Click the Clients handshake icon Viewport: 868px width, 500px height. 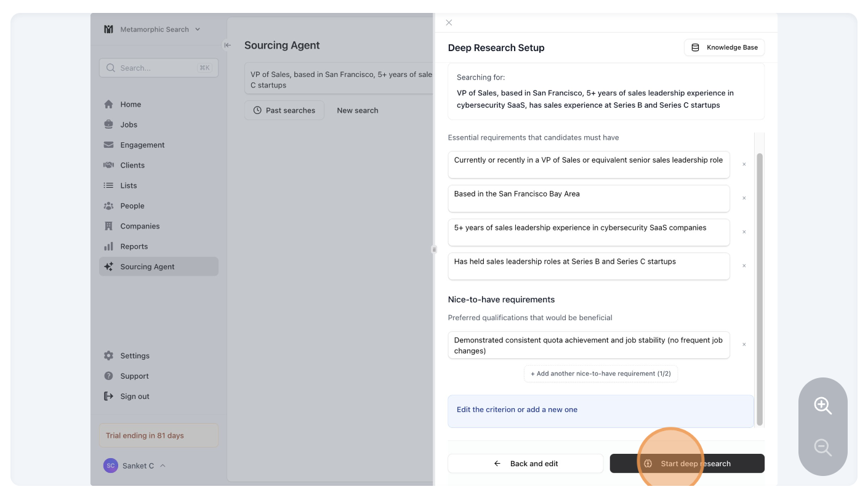tap(108, 165)
